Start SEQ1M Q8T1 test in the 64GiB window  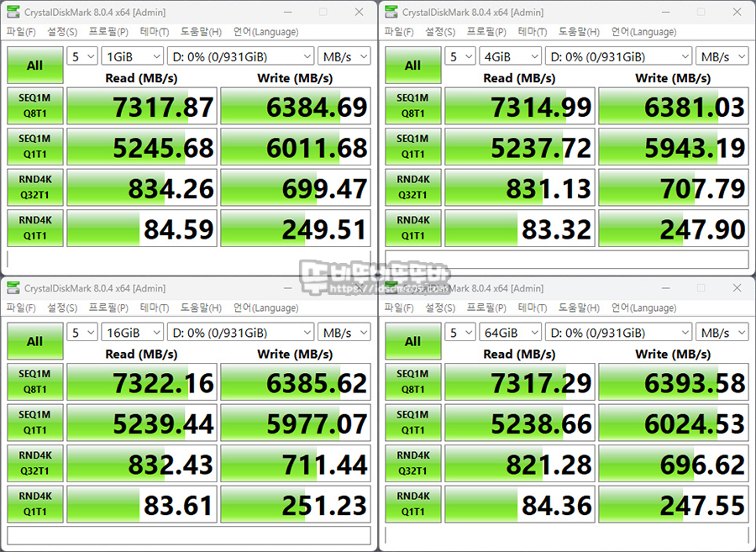coord(413,381)
